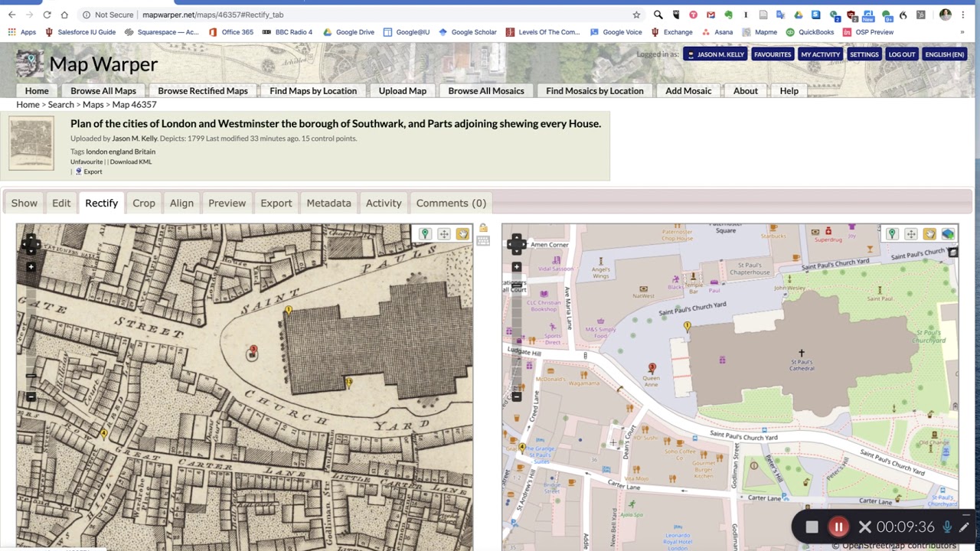Click blue layers icon on OpenStreetMap toolbar
Viewport: 980px width, 551px height.
[948, 234]
